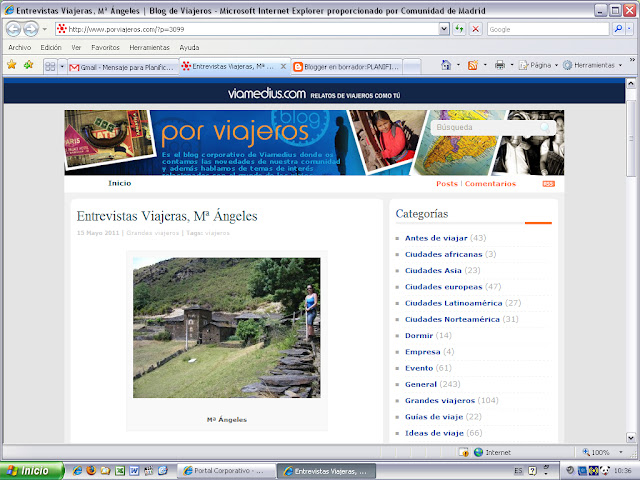Click the green Refresh page icon
This screenshot has height=480, width=640.
click(459, 29)
